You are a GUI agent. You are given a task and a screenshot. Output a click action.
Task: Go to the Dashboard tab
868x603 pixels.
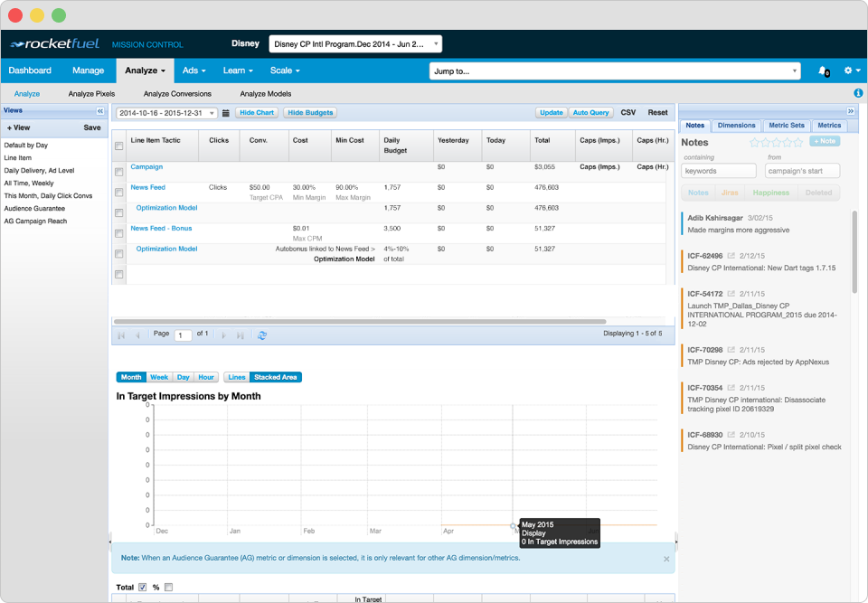click(30, 71)
